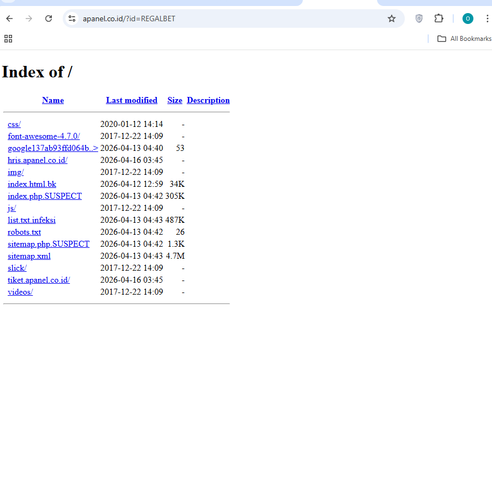Open the apps grid shortcut
This screenshot has height=500, width=492.
(x=8, y=39)
